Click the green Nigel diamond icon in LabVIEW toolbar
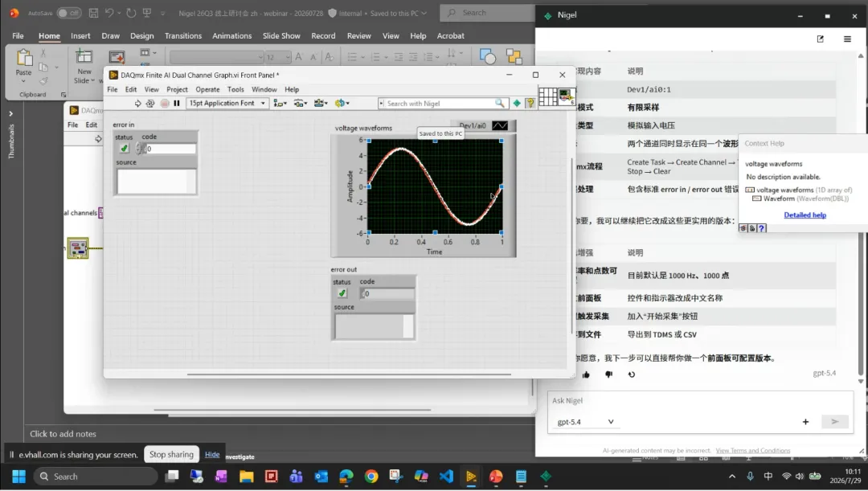Screen dimensions: 868x491 pos(517,103)
